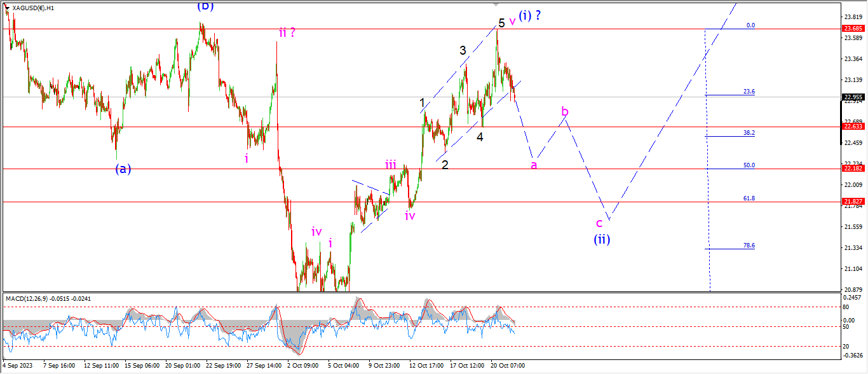This screenshot has width=868, height=374.
Task: Click the 4 Sep 2023 date label
Action: click(17, 366)
